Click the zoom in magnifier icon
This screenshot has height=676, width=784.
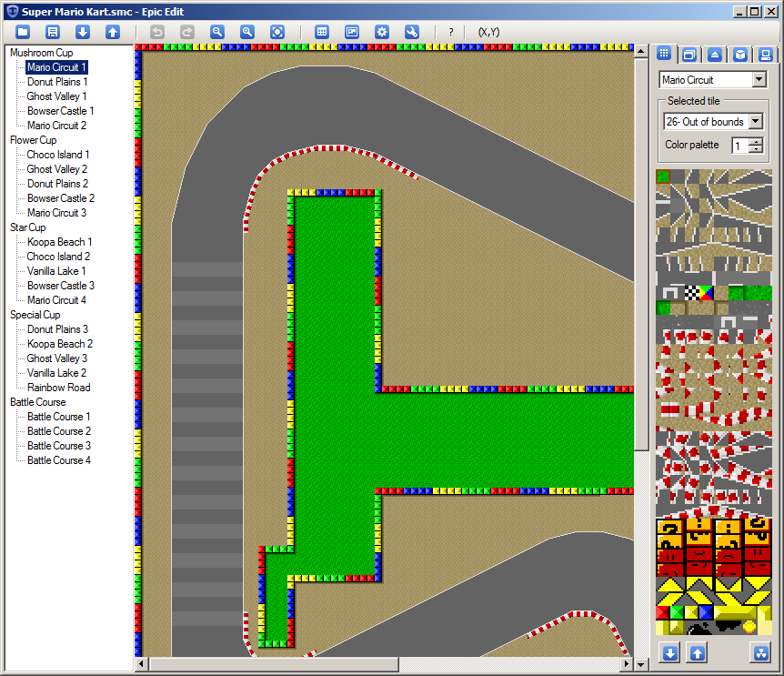click(x=247, y=32)
